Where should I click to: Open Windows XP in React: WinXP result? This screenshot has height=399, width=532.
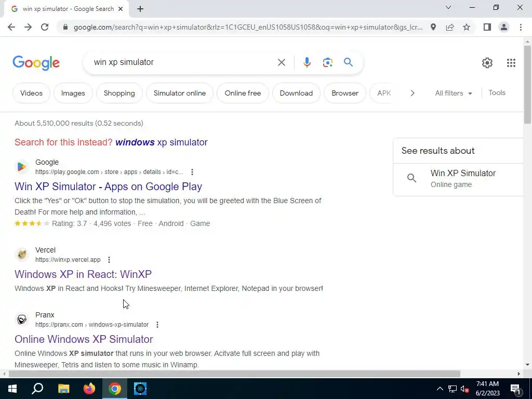point(83,274)
